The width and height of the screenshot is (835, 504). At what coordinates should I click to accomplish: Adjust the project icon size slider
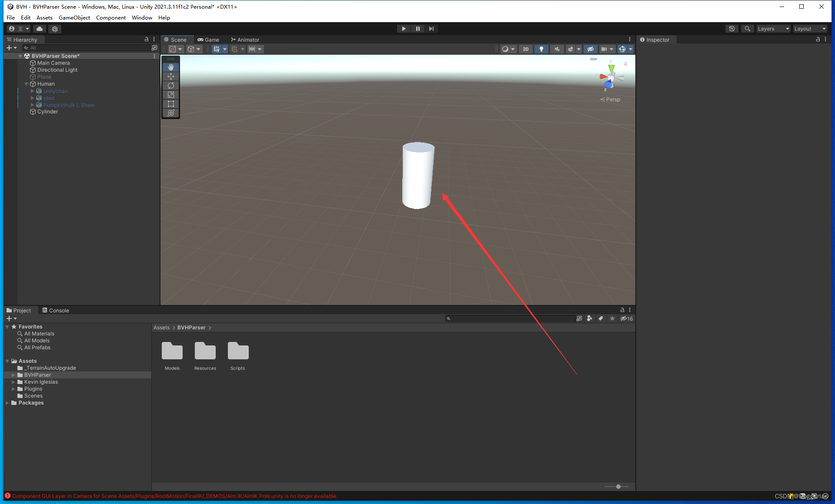point(618,487)
